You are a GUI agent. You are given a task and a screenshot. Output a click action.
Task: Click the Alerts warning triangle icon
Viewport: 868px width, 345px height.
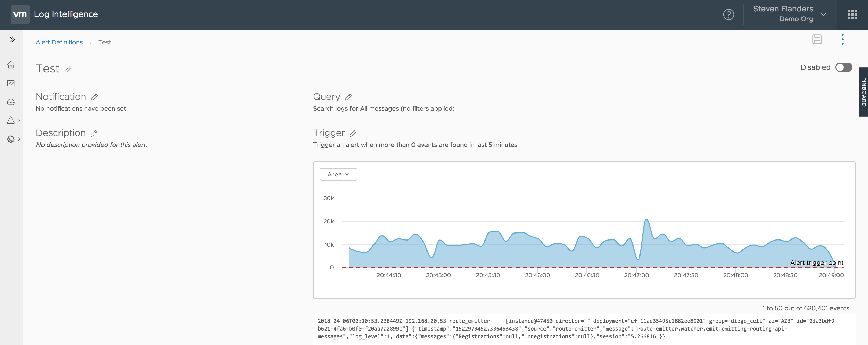click(x=11, y=120)
